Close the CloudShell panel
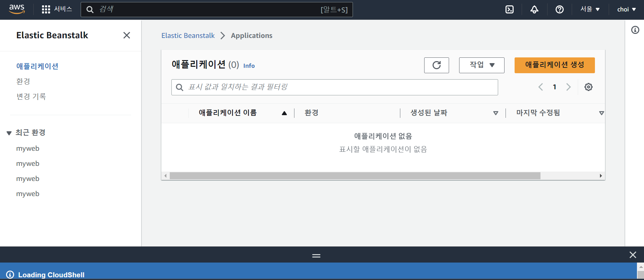 (x=633, y=255)
